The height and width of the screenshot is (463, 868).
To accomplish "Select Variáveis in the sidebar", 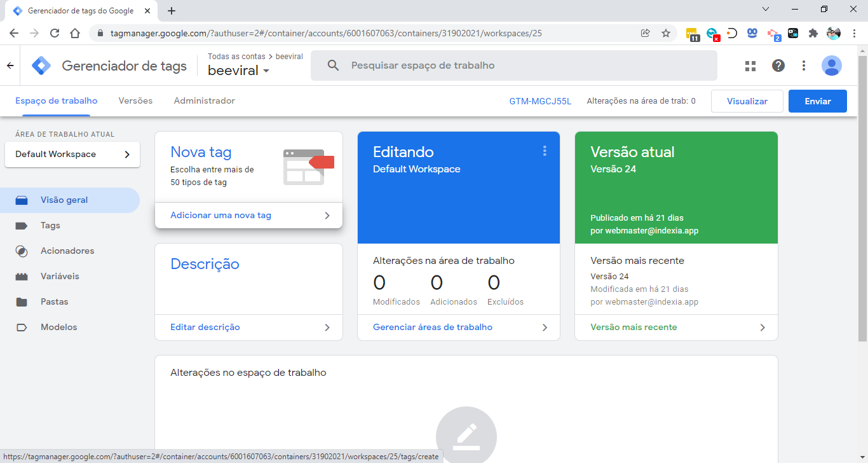I will (x=70, y=277).
